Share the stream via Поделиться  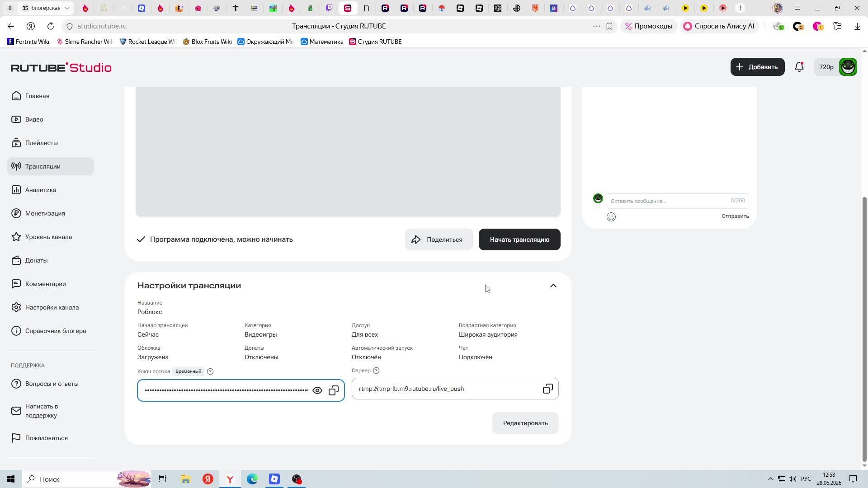pos(439,239)
